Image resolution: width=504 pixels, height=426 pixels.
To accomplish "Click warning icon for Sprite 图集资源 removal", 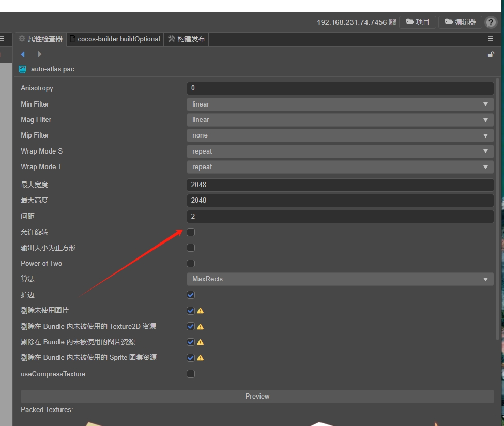I will (x=200, y=358).
